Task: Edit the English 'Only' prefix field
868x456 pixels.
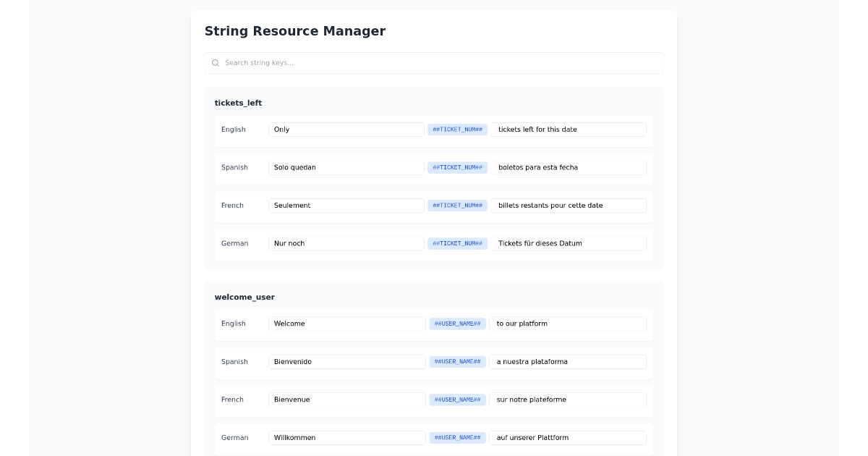Action: [x=346, y=129]
